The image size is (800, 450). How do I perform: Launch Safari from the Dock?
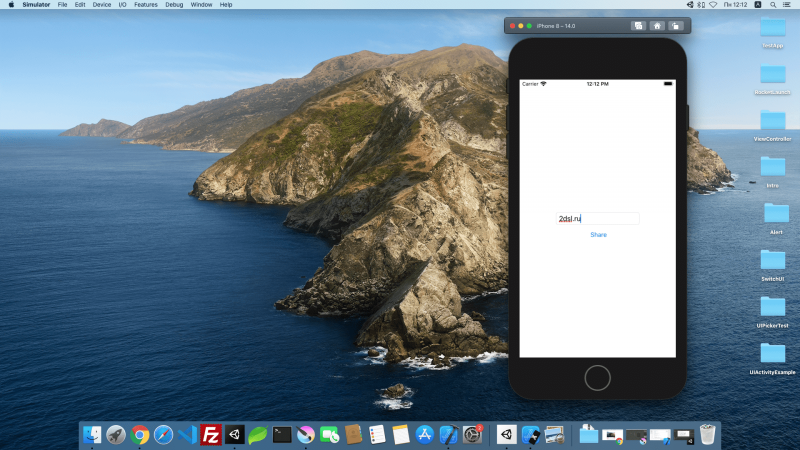[163, 435]
